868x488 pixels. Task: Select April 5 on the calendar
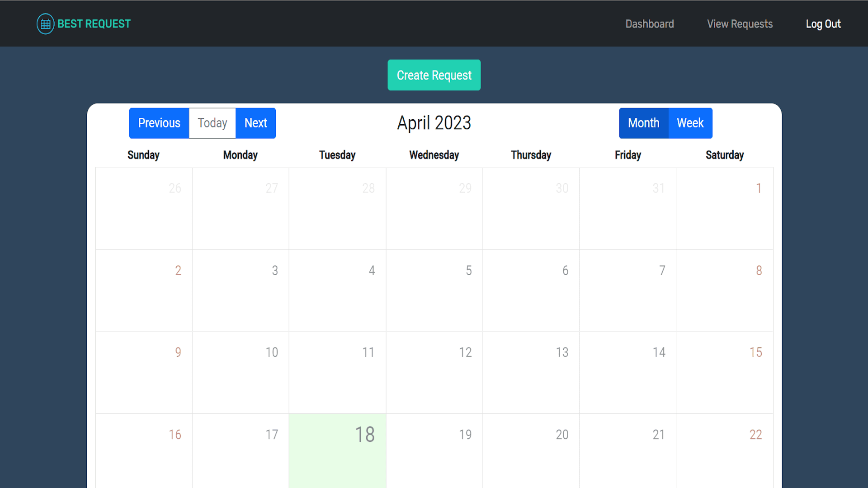434,291
